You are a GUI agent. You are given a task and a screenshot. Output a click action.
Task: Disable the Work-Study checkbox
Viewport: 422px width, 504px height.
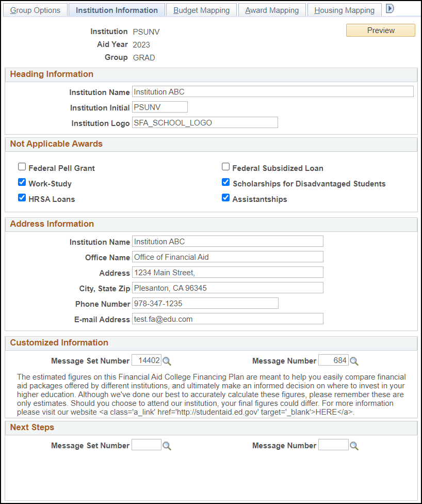click(x=22, y=182)
